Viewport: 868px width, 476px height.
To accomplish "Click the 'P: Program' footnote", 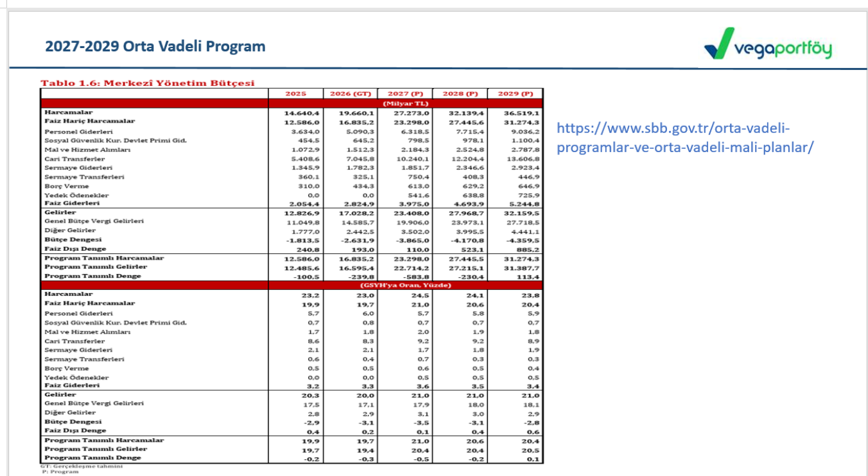I will point(60,472).
